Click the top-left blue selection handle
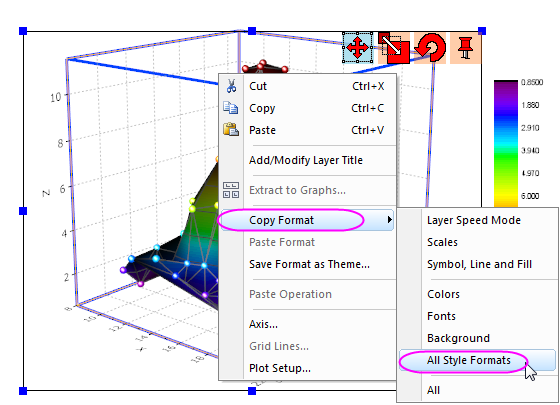The width and height of the screenshot is (560, 405). [x=23, y=31]
